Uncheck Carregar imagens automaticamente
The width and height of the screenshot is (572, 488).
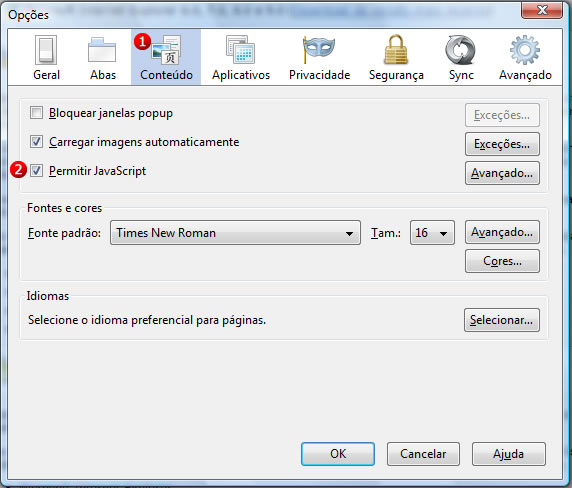(36, 142)
